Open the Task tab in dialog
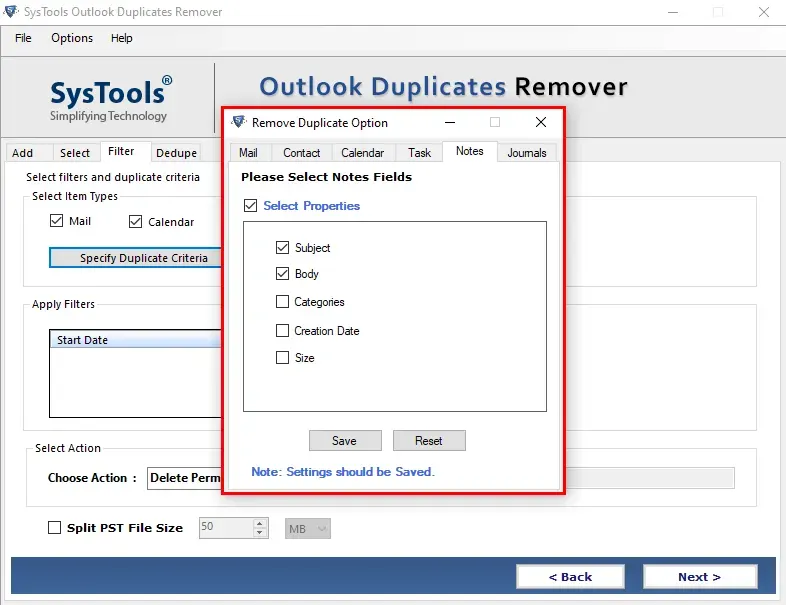The width and height of the screenshot is (786, 605). click(420, 153)
